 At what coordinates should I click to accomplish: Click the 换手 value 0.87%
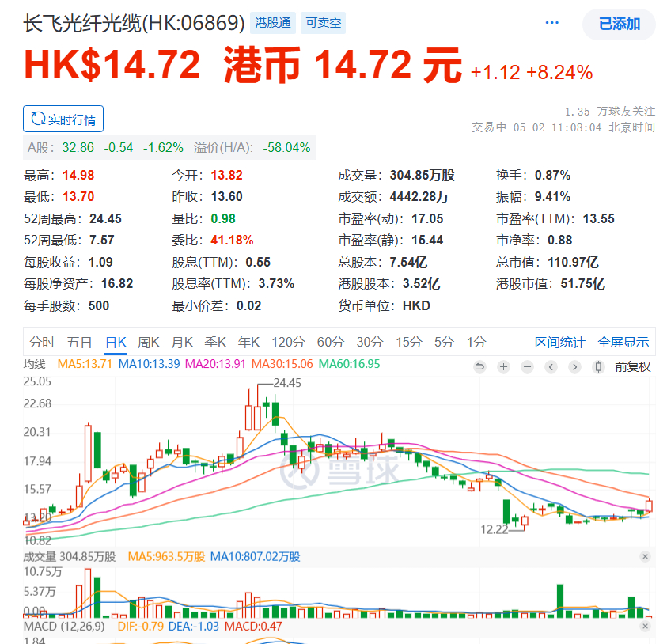[552, 176]
